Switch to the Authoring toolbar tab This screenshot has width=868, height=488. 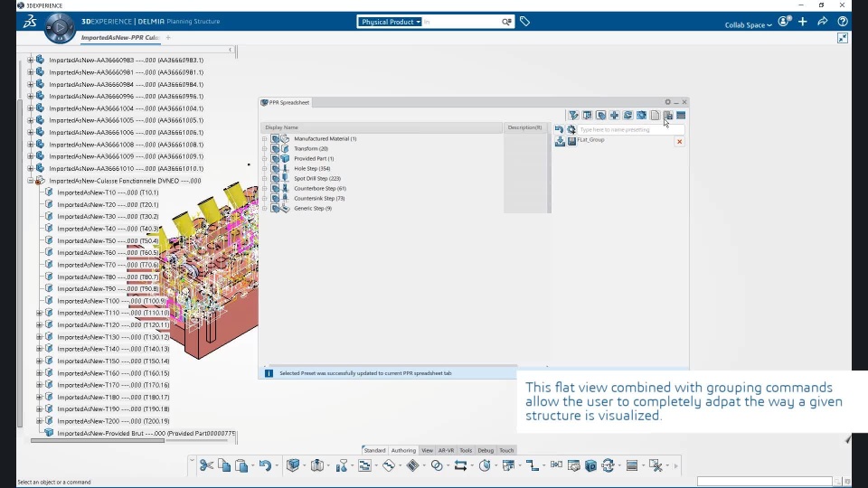pos(403,450)
